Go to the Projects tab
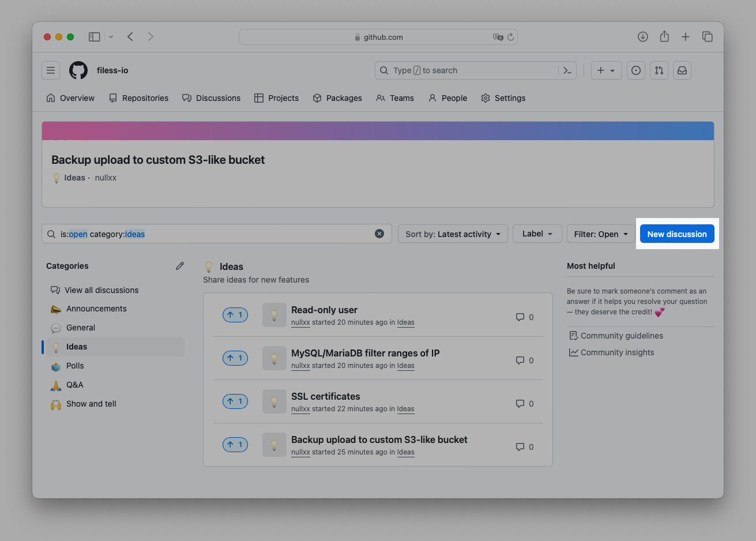The width and height of the screenshot is (756, 541). [x=277, y=98]
